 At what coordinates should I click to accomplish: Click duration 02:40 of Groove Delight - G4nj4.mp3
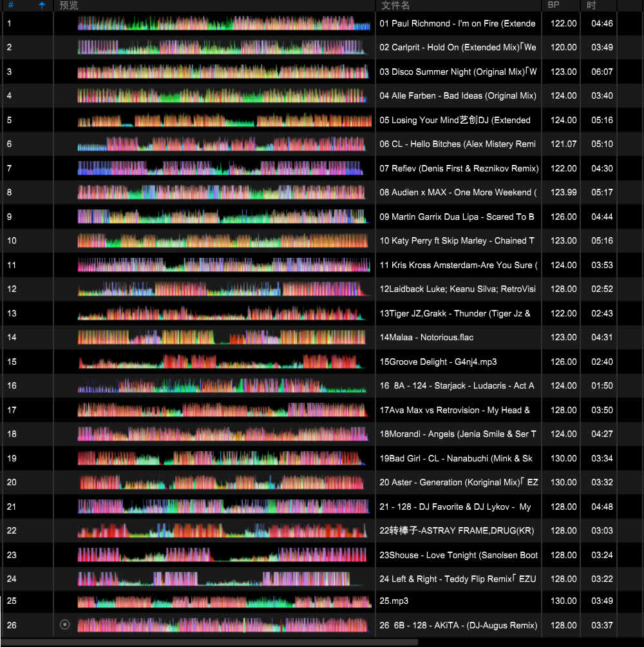[602, 362]
